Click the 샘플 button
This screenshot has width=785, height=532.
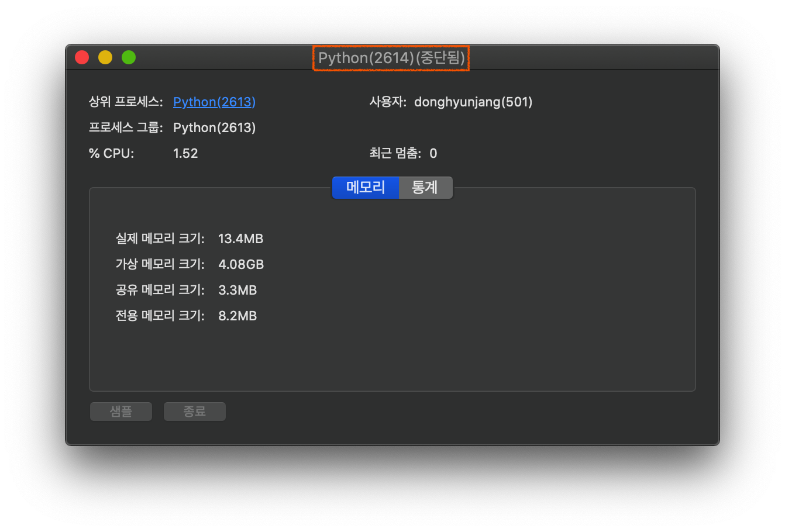point(121,412)
